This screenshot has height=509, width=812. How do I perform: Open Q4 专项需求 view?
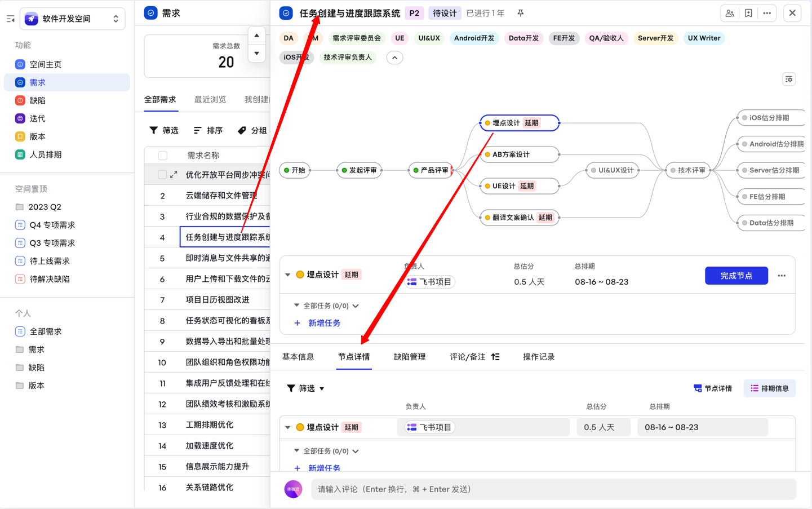click(x=52, y=225)
